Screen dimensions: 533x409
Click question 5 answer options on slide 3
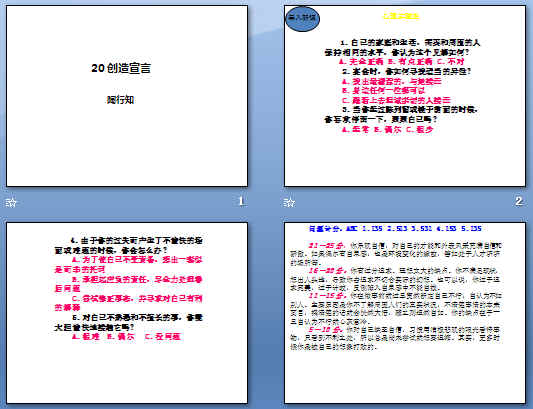pyautogui.click(x=127, y=337)
